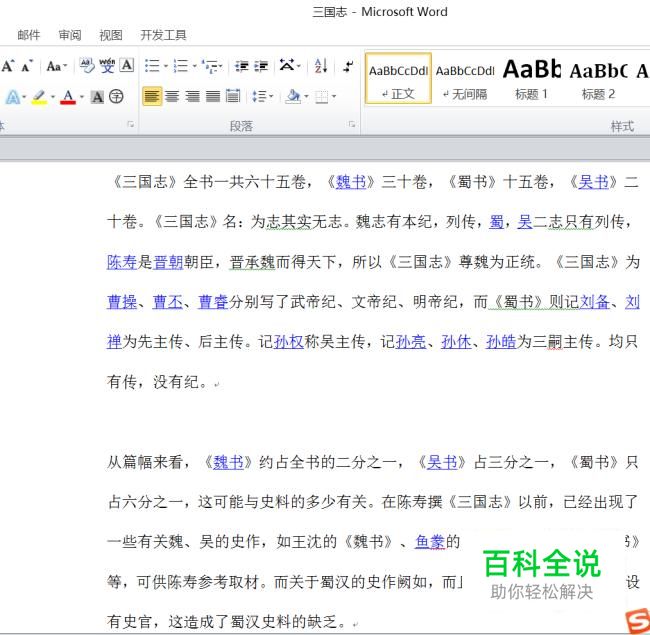Click the 曹操 hyperlink in the text
This screenshot has height=635, width=650.
(x=122, y=301)
